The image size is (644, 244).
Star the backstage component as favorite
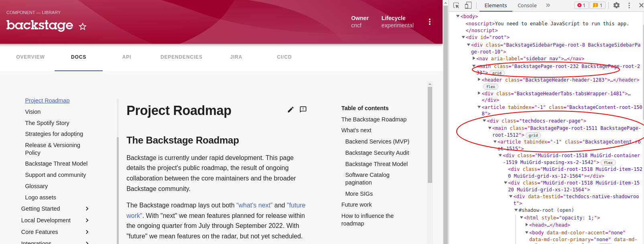tap(83, 27)
